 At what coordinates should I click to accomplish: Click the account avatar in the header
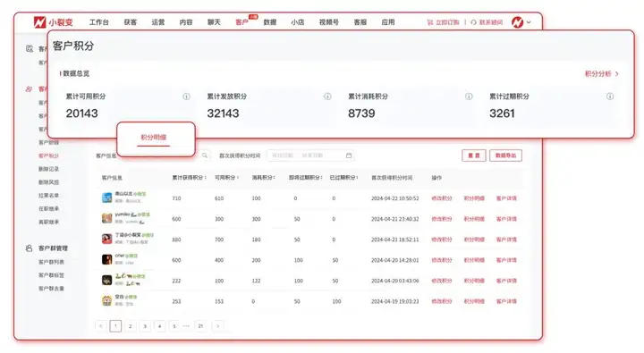tap(517, 22)
